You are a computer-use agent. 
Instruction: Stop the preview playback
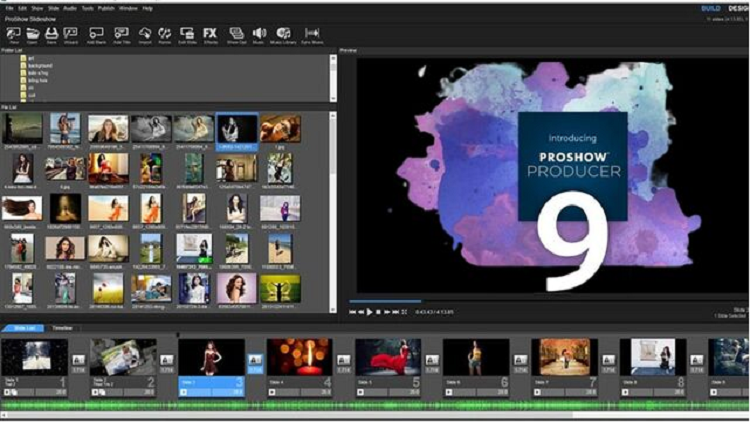[x=378, y=312]
